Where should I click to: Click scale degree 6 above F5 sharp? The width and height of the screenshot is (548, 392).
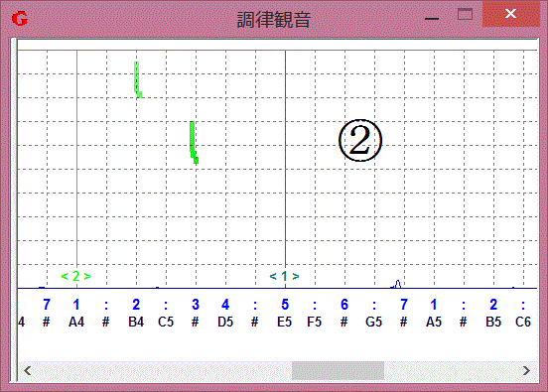(x=344, y=305)
